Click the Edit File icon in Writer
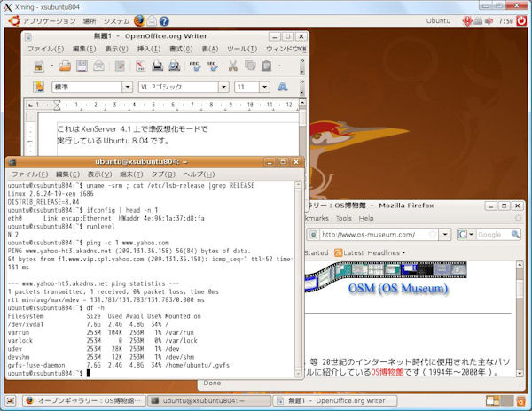The height and width of the screenshot is (411, 532). point(120,66)
